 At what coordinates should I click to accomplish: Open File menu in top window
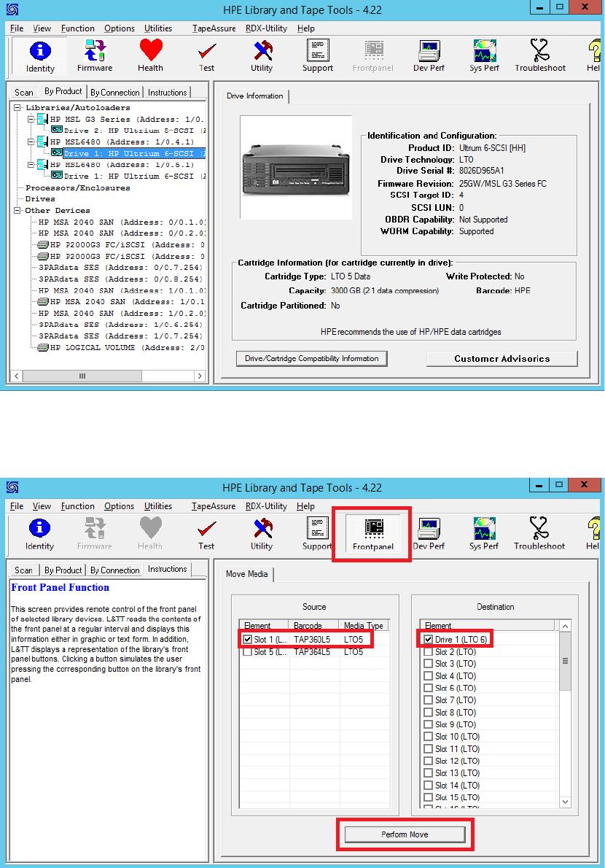pos(17,28)
